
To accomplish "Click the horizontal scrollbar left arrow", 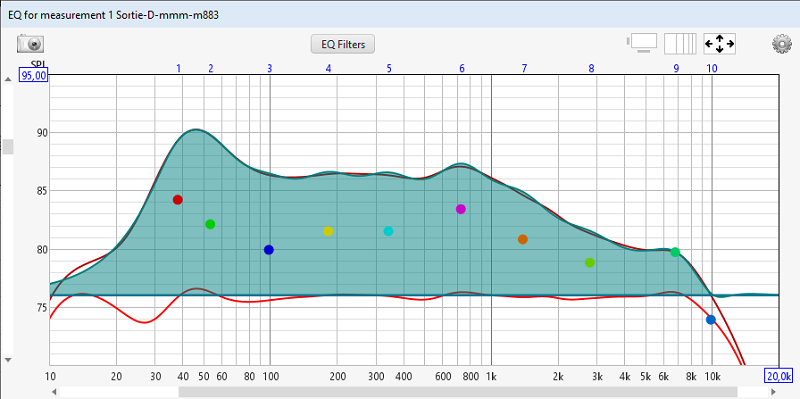I will click(x=54, y=392).
